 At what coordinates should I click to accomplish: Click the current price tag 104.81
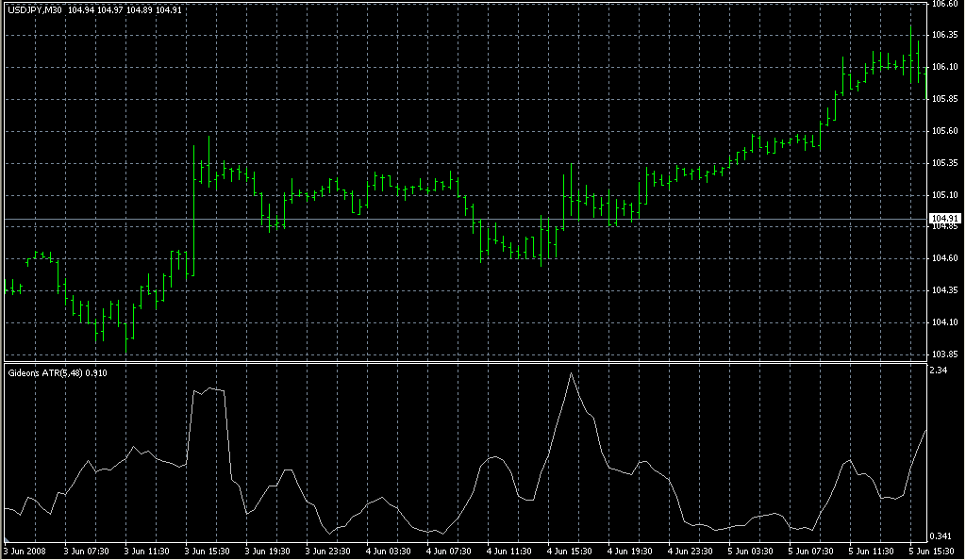tap(943, 218)
